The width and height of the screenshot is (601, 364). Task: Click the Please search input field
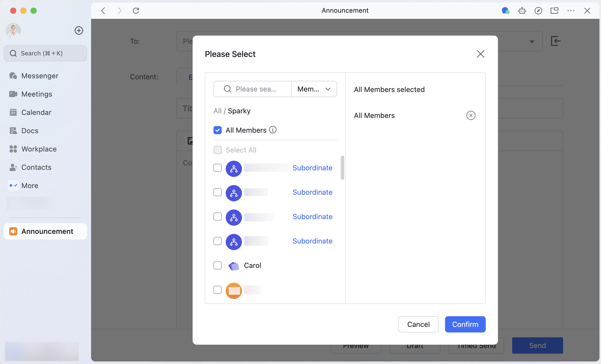[x=253, y=89]
